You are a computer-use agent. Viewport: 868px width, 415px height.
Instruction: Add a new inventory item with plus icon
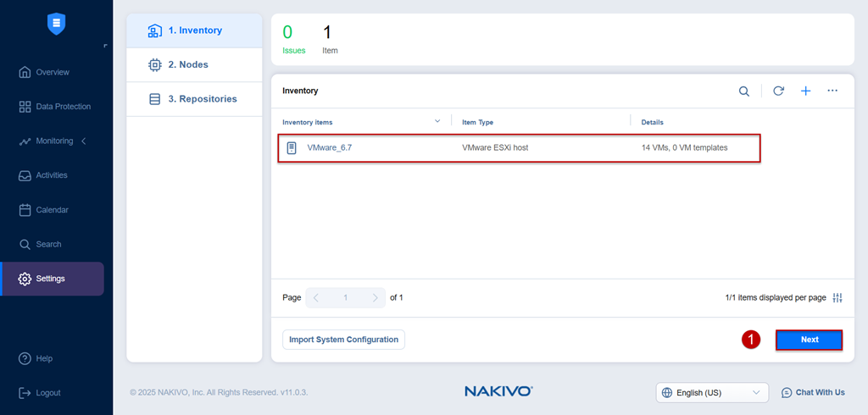pos(806,91)
